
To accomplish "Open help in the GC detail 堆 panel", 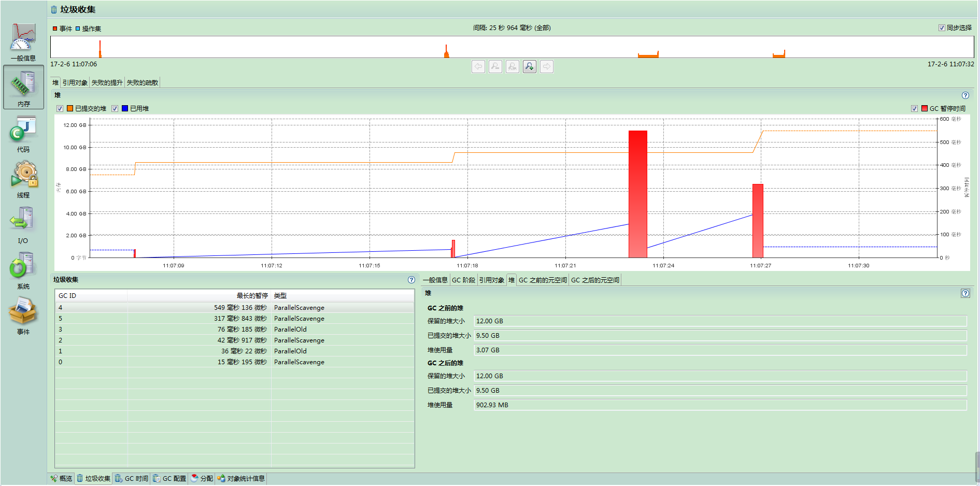I will (965, 293).
